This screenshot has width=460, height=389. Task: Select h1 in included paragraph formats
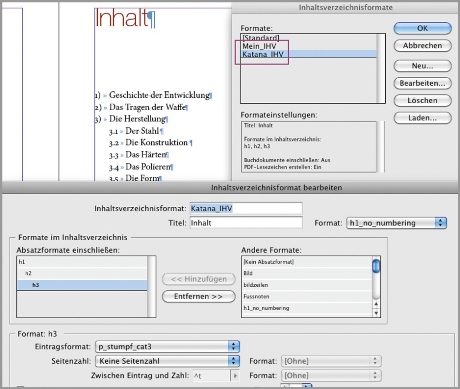click(x=82, y=262)
